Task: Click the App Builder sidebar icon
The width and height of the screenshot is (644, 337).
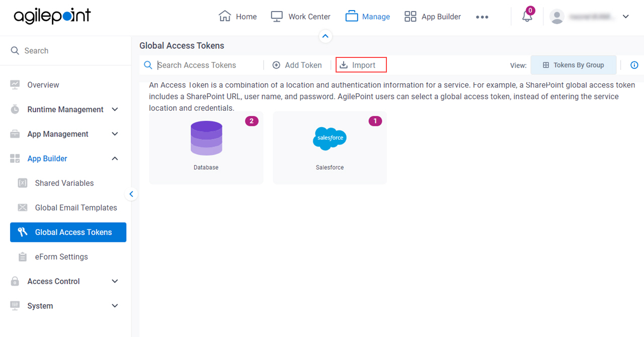Action: tap(15, 159)
